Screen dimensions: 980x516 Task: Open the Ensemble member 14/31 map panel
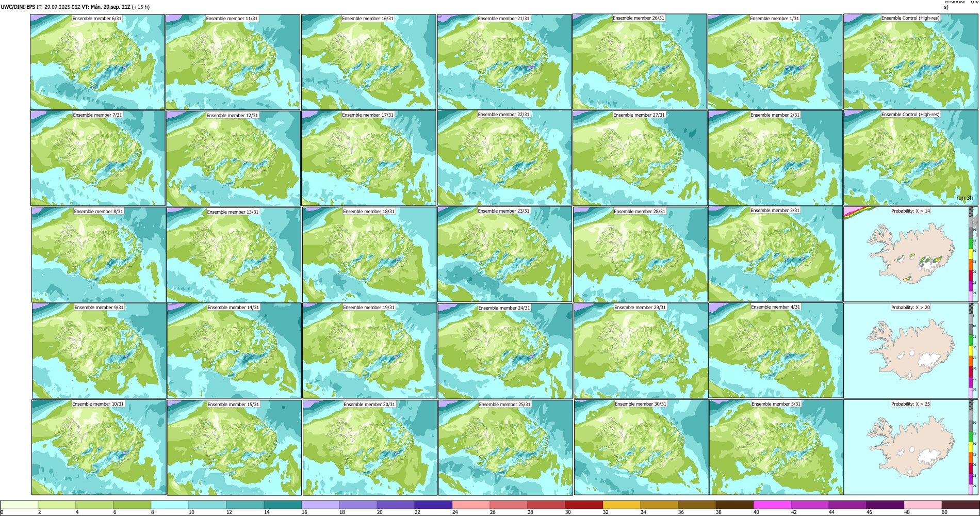click(234, 351)
